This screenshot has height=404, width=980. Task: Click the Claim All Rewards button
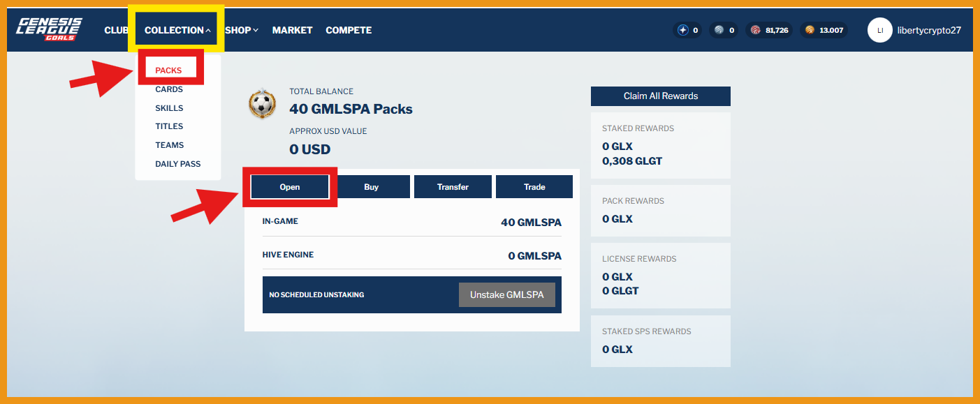point(661,96)
